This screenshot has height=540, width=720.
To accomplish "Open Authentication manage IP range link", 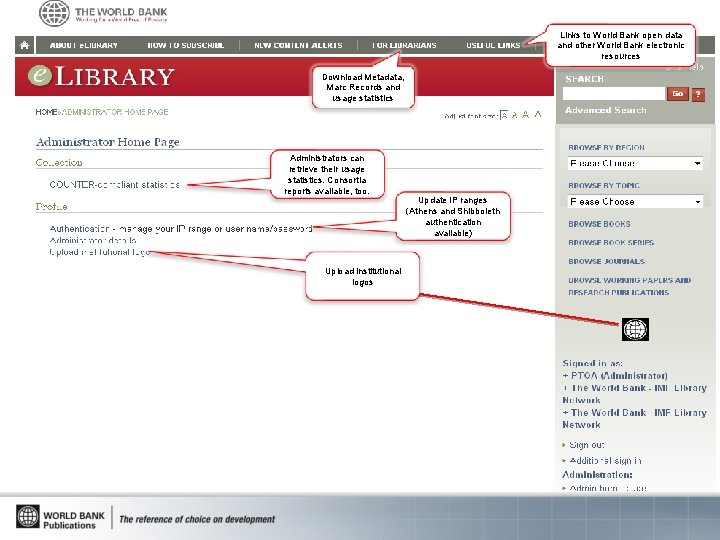I will click(180, 229).
